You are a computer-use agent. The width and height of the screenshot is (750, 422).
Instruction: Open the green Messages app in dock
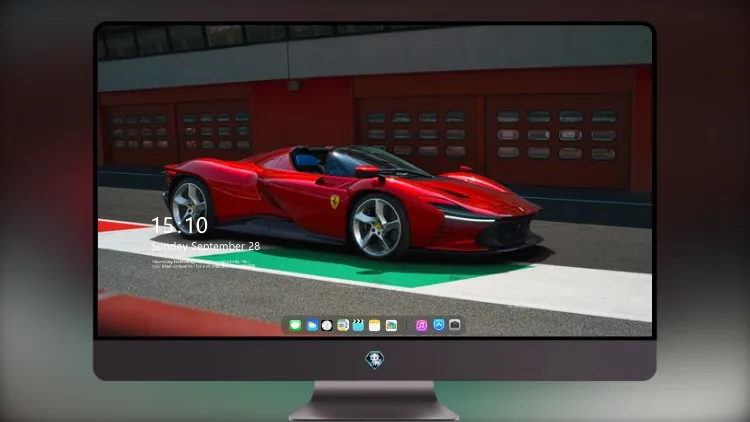pos(295,325)
